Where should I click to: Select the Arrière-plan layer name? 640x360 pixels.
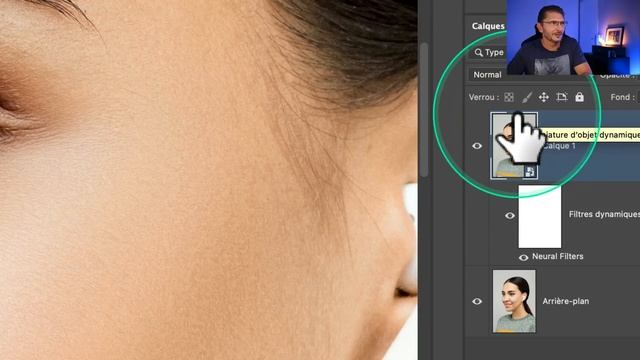[565, 301]
